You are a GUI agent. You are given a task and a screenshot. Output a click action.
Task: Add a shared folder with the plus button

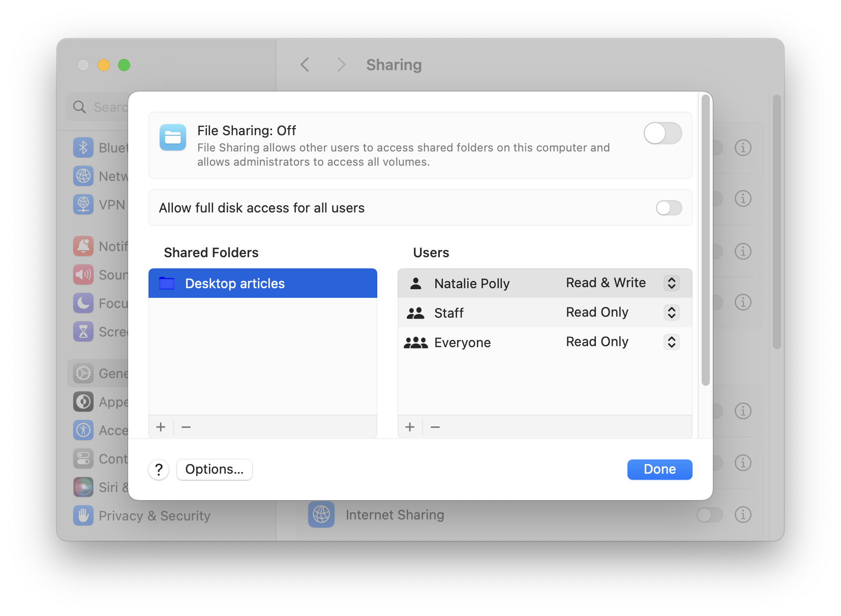tap(161, 426)
